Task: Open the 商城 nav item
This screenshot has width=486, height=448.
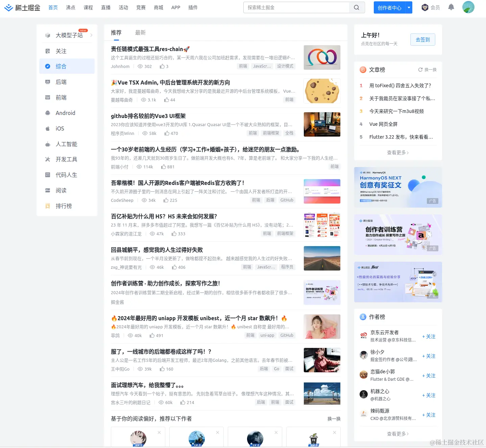Action: click(x=159, y=7)
